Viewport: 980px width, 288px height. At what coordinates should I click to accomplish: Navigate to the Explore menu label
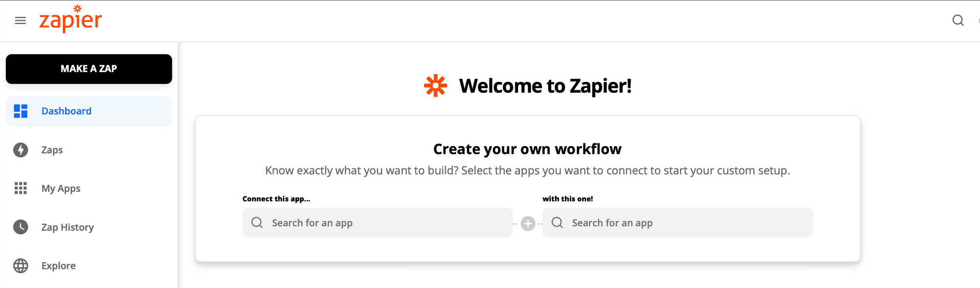[x=58, y=266]
